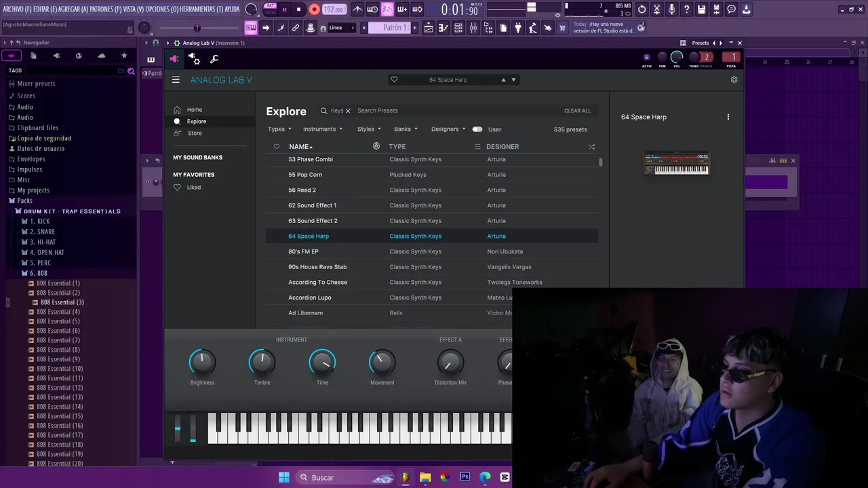Select According To Cheese preset

pyautogui.click(x=432, y=283)
